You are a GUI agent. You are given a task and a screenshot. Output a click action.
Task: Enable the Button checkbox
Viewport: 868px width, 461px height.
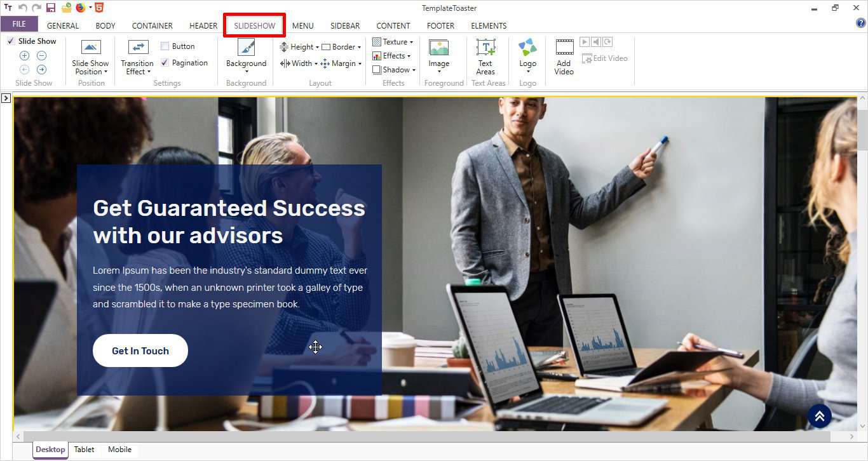point(165,46)
